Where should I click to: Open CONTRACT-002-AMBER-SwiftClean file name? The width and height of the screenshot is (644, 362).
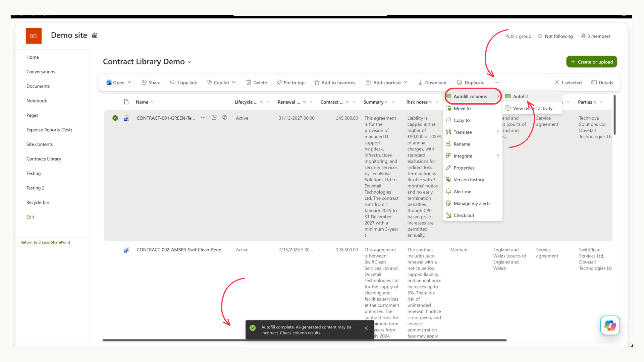point(180,250)
